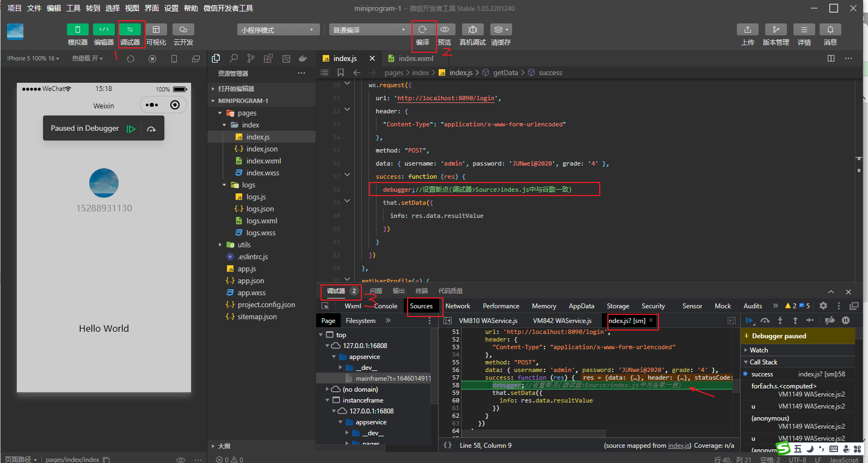868x463 pixels.
Task: Click the index.js source mapped link
Action: tap(679, 446)
